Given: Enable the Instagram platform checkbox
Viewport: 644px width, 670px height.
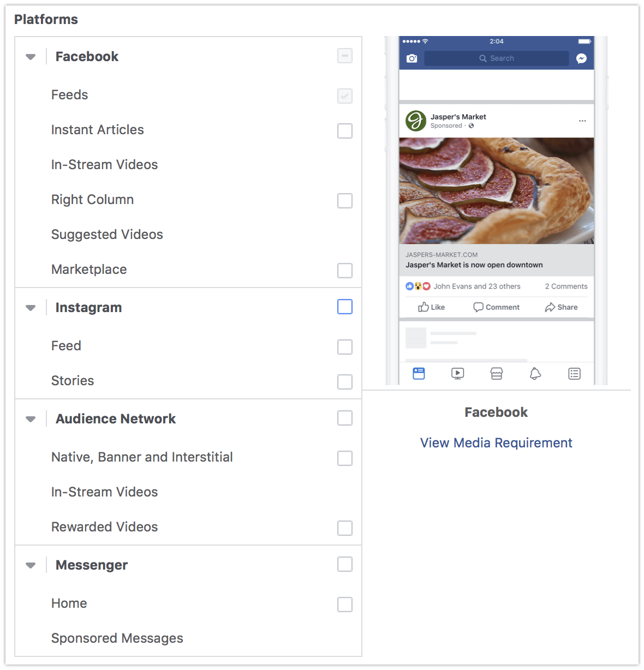Looking at the screenshot, I should pyautogui.click(x=345, y=307).
